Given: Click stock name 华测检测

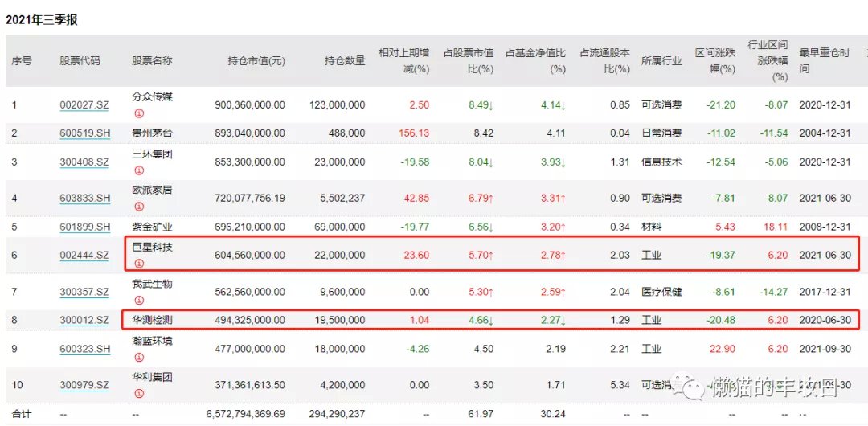Looking at the screenshot, I should point(152,320).
